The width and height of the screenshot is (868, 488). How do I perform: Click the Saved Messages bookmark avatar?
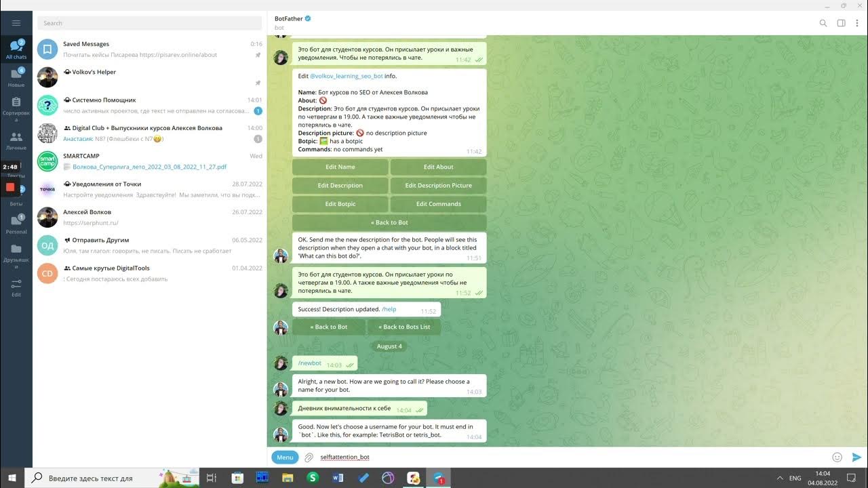point(47,49)
